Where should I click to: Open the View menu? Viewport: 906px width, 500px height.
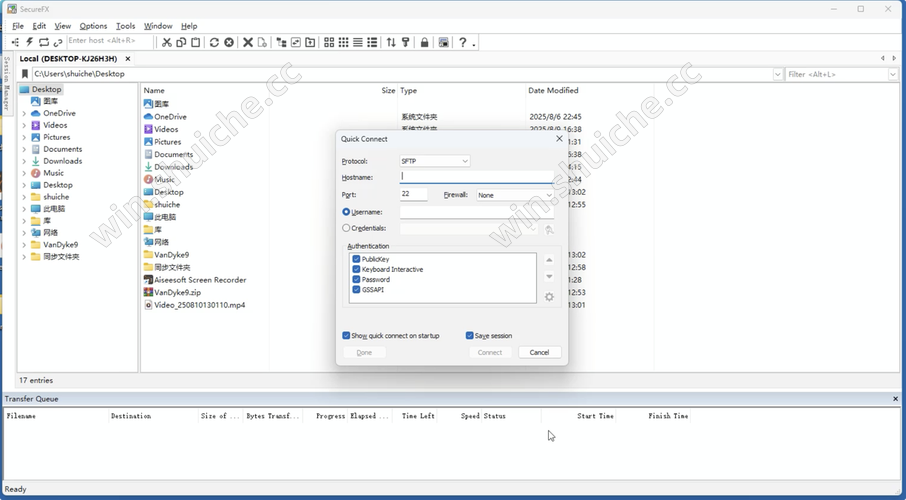(x=62, y=26)
